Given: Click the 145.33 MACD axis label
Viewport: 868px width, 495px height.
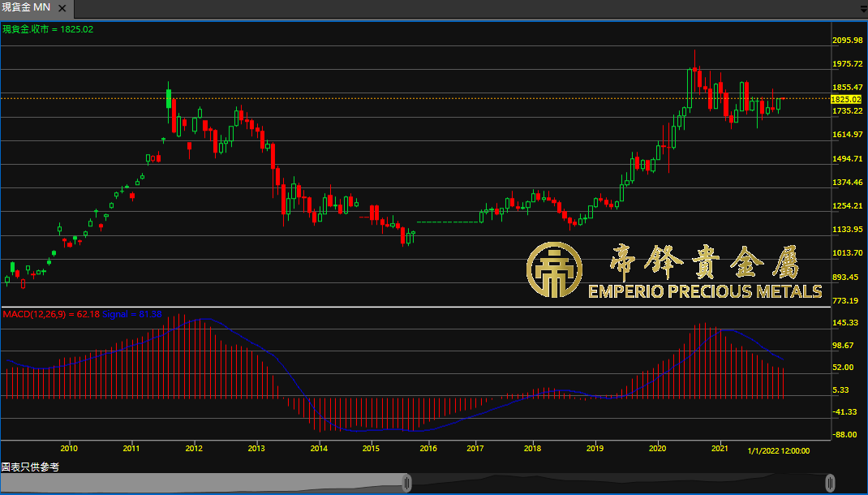Looking at the screenshot, I should click(x=845, y=323).
